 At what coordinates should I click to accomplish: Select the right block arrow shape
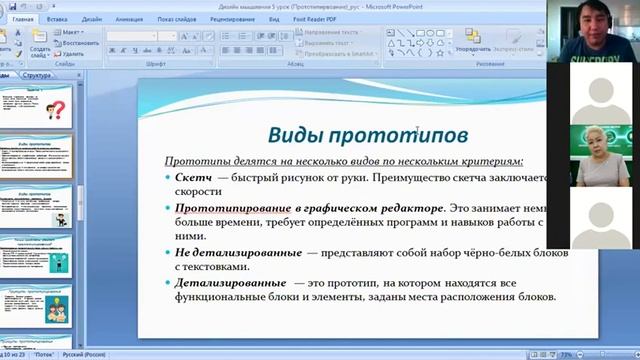pyautogui.click(x=420, y=43)
